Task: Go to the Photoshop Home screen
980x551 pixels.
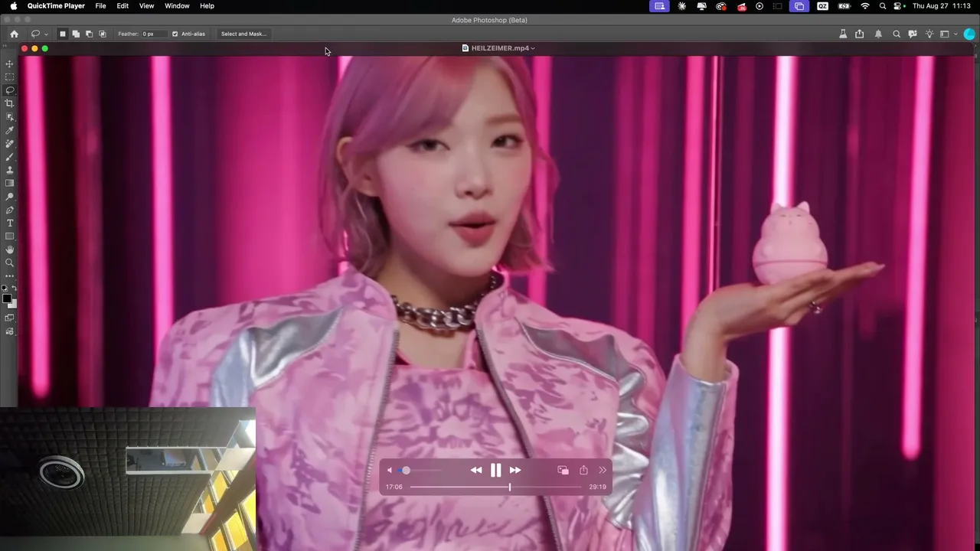Action: [x=14, y=34]
